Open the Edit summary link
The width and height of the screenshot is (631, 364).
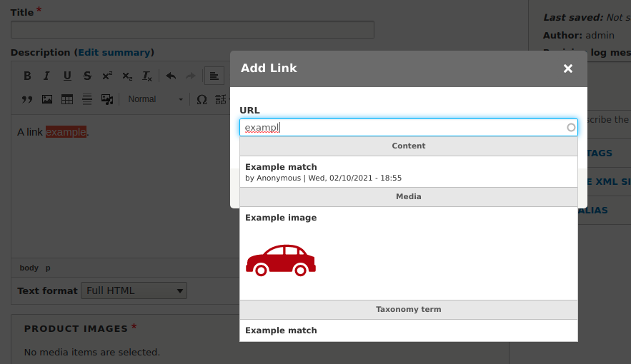point(114,53)
